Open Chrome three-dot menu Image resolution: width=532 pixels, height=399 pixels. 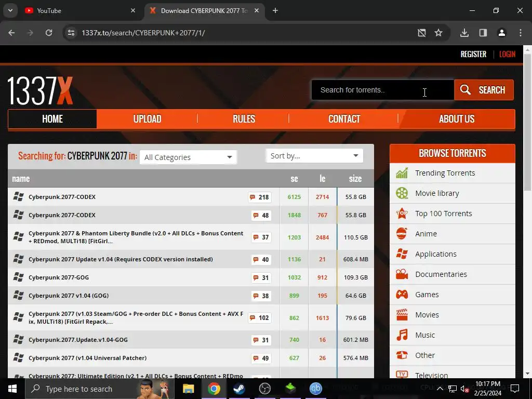click(x=521, y=33)
